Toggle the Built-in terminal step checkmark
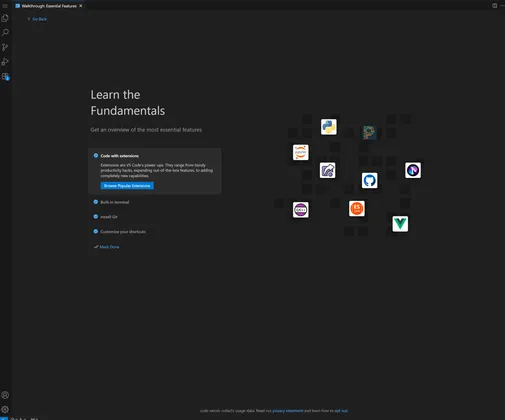 [96, 202]
